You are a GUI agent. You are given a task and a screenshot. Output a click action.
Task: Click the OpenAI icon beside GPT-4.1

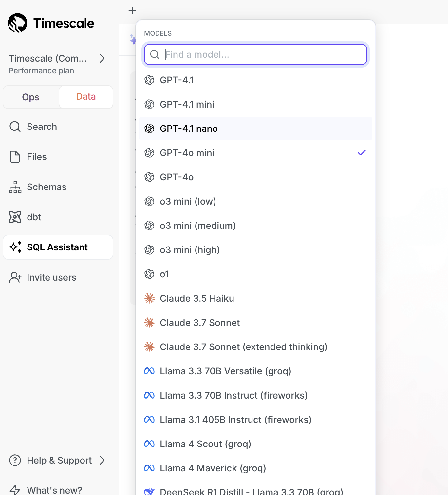[149, 80]
